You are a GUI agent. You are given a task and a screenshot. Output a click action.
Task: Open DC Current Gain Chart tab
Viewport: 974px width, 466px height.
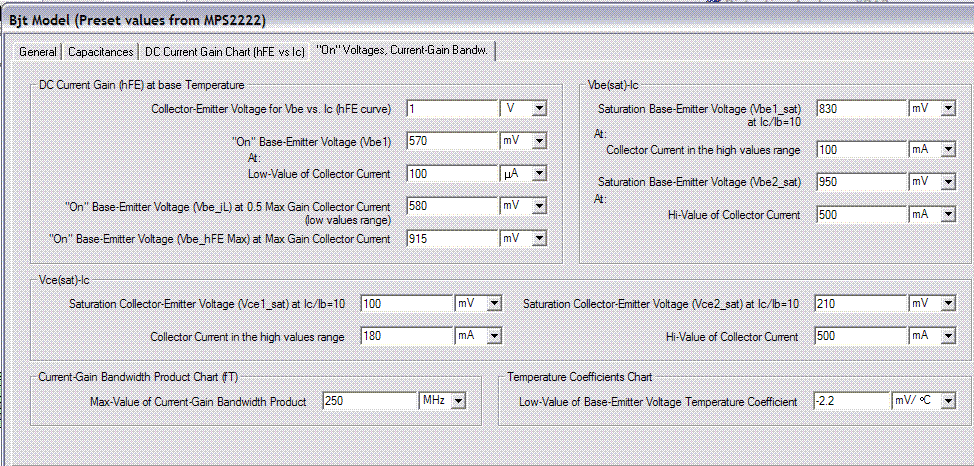[225, 52]
